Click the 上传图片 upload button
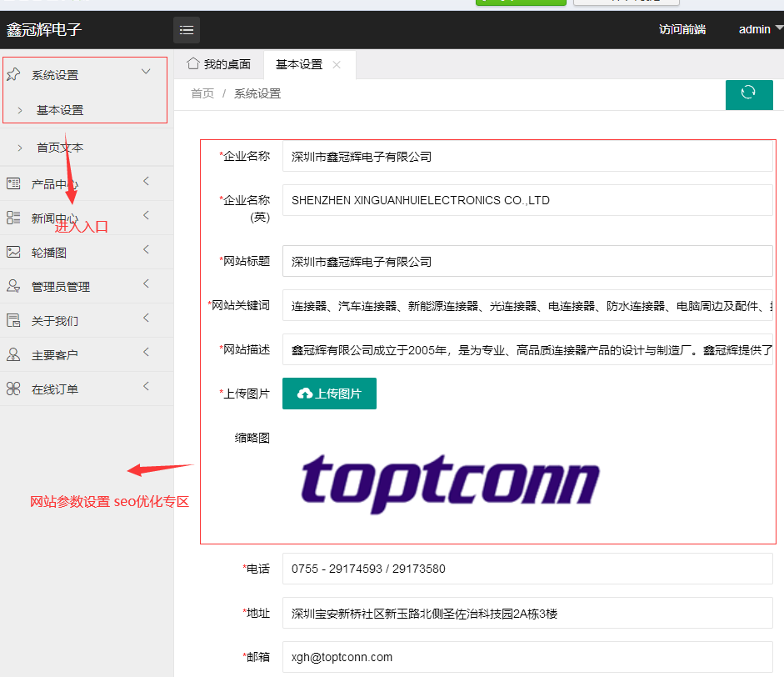Viewport: 784px width, 677px height. click(329, 394)
